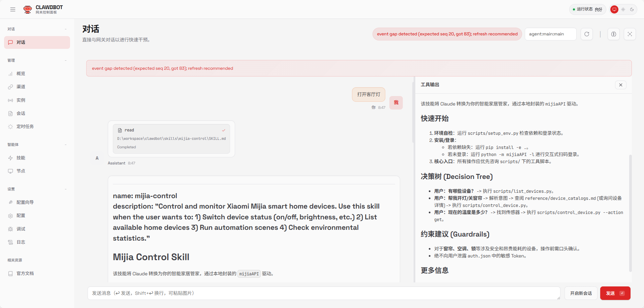Viewport: 644px width, 308px height.
Task: Open the 节点 nodes page
Action: coord(20,171)
